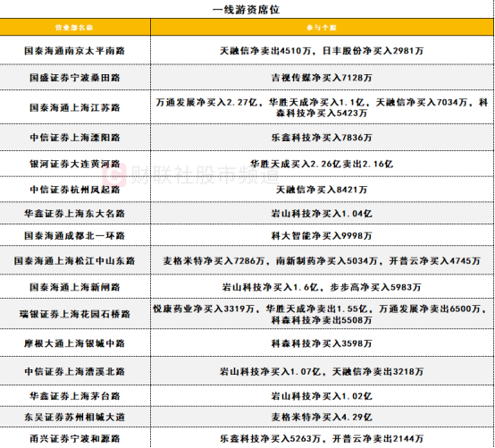495x448 pixels.
Task: Select the 甬兴证券宁波和源路 cell
Action: (x=75, y=438)
